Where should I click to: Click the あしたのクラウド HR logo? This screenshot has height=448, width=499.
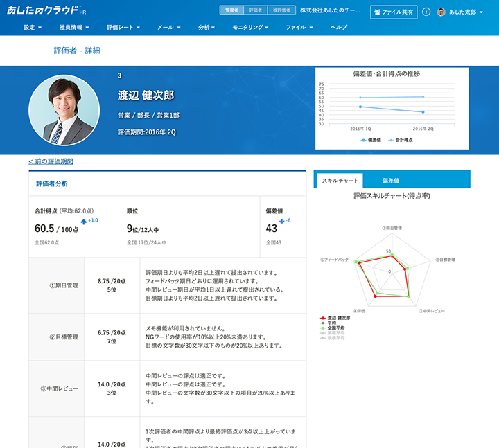tap(47, 11)
